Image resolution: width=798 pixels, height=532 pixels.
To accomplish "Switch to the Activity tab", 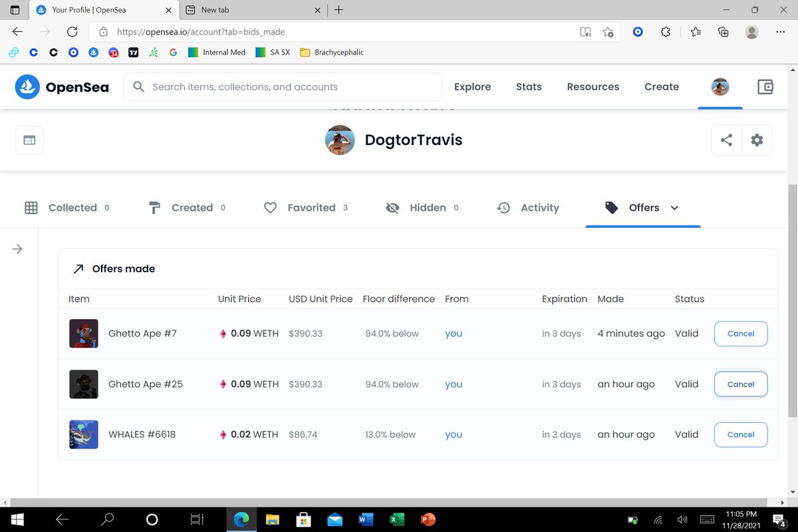I will pos(528,207).
